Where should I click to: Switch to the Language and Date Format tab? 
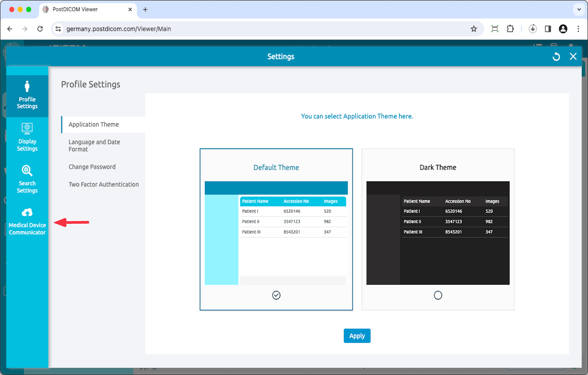pos(94,145)
